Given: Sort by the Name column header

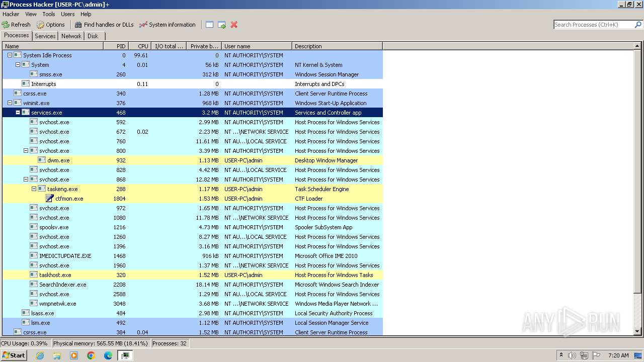Looking at the screenshot, I should 53,46.
